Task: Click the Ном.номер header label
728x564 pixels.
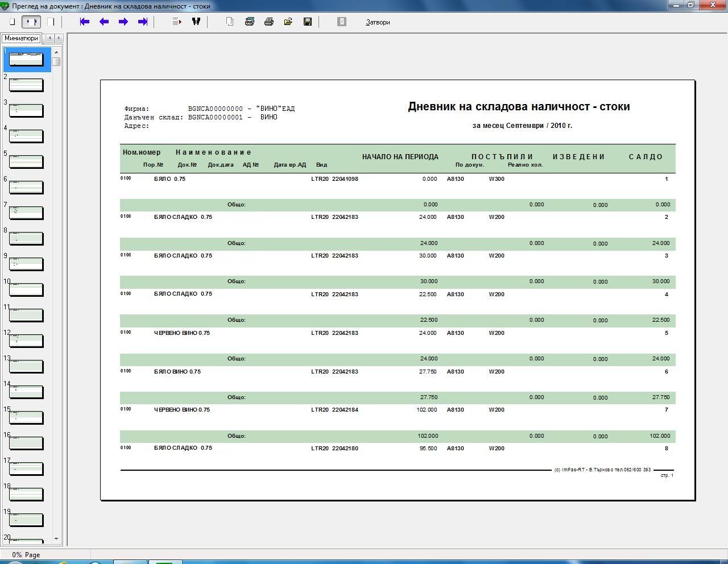Action: [142, 152]
